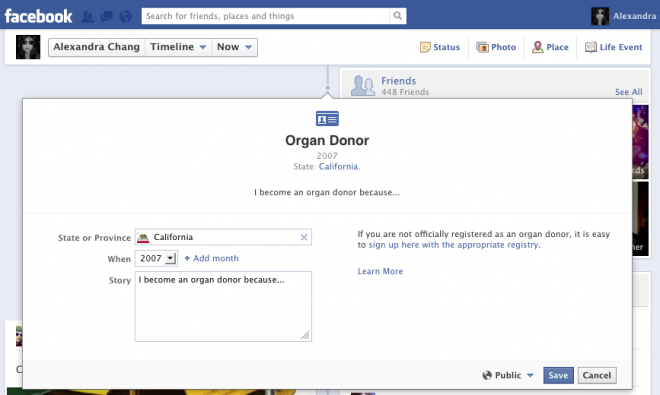The width and height of the screenshot is (660, 395).
Task: Click the Story textarea resize handle
Action: (x=305, y=335)
